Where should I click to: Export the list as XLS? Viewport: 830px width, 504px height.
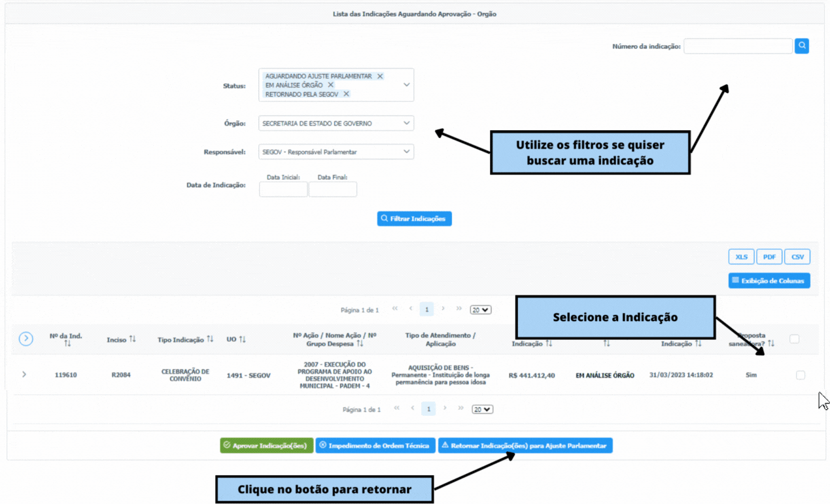click(x=741, y=257)
